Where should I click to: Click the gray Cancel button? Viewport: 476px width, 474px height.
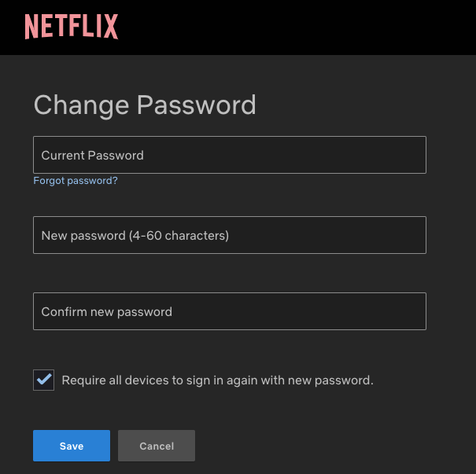pyautogui.click(x=156, y=446)
